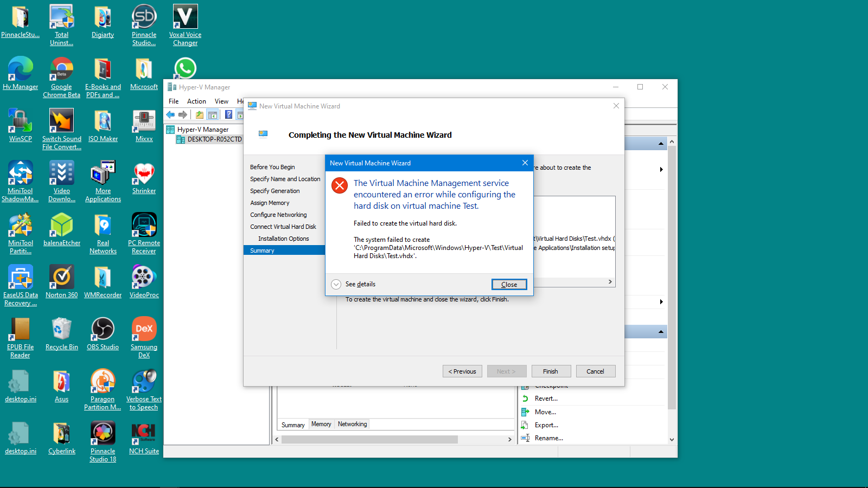Open MiniTool ShadowMaker desktop icon
This screenshot has height=488, width=868.
pyautogui.click(x=21, y=181)
